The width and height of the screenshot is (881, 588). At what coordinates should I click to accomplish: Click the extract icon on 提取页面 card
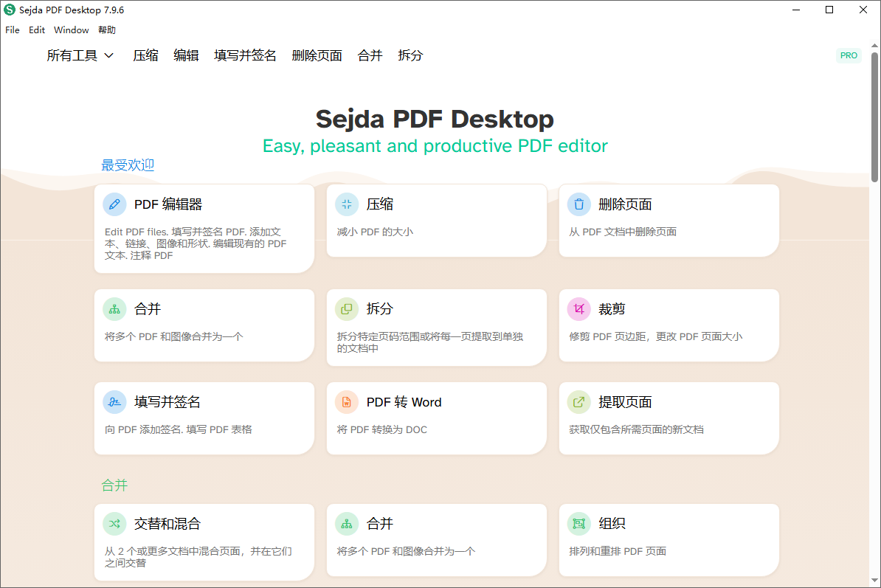(578, 402)
